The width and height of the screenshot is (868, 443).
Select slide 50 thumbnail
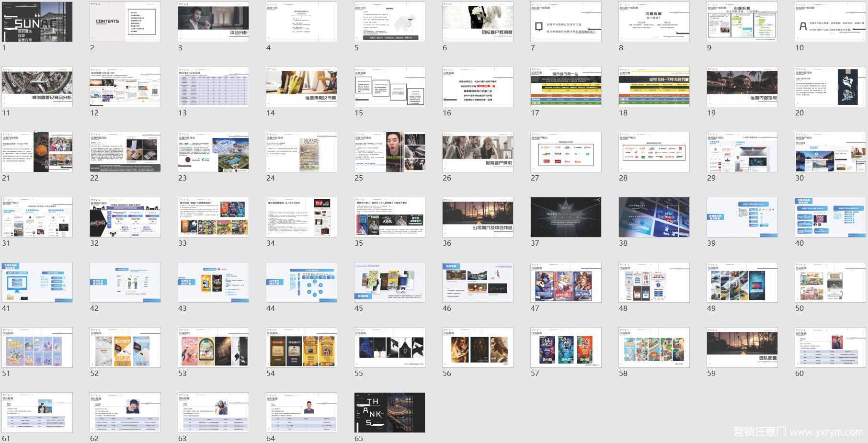click(831, 283)
